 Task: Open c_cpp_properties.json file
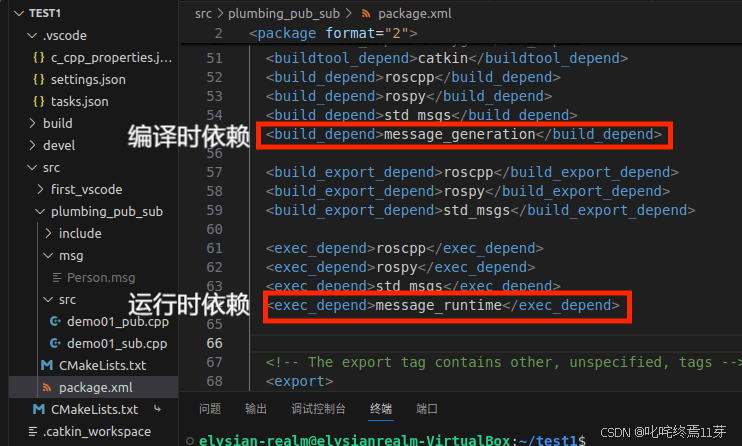click(111, 58)
